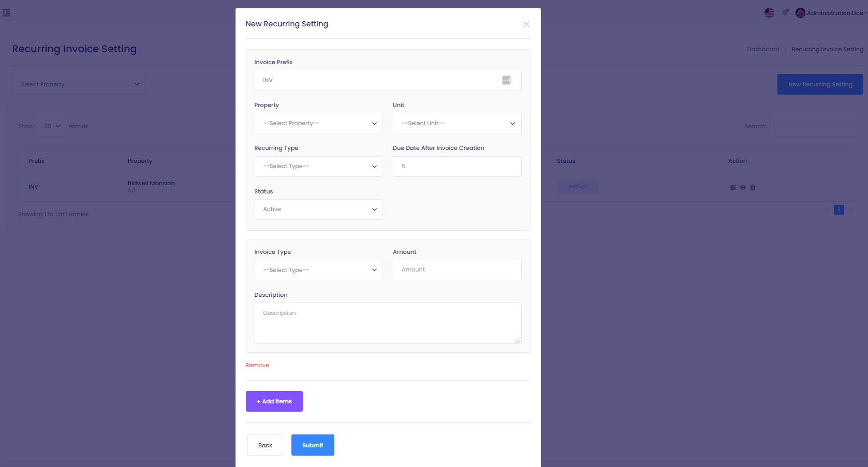This screenshot has width=868, height=467.
Task: Click the autofill icon in Invoice Prefix
Action: 506,80
